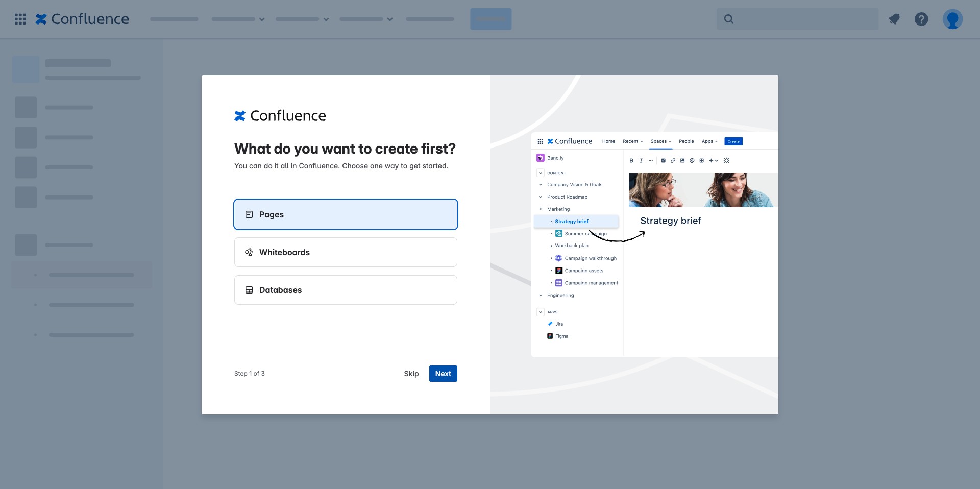Select the Whiteboards option

pos(346,252)
